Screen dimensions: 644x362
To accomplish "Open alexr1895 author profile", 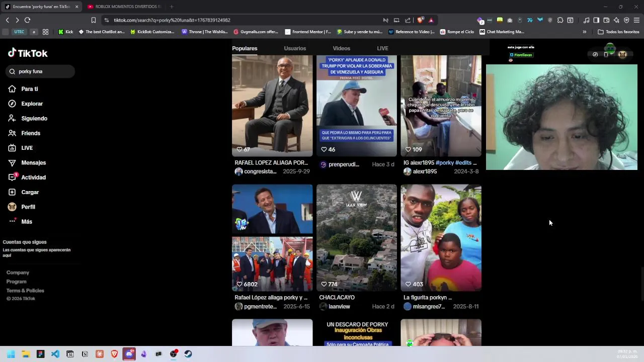I will 420,171.
